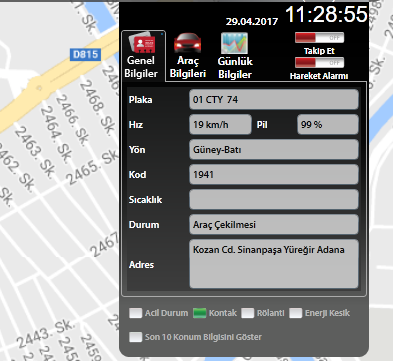
Task: Click the Adres box with Kozan Cd.
Action: [x=274, y=264]
